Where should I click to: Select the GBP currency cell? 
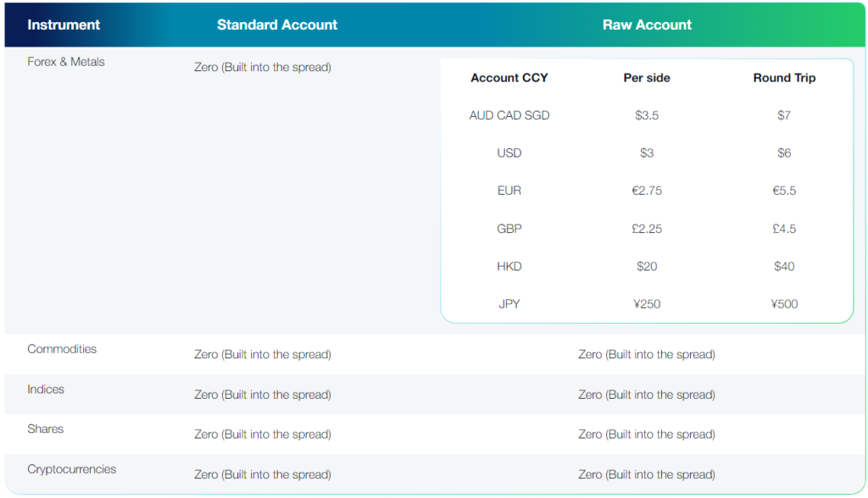pyautogui.click(x=509, y=229)
